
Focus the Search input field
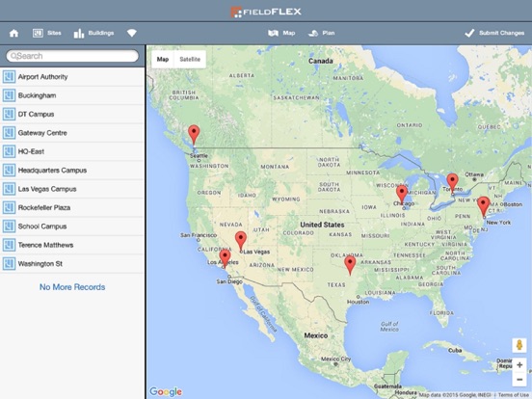tap(72, 56)
